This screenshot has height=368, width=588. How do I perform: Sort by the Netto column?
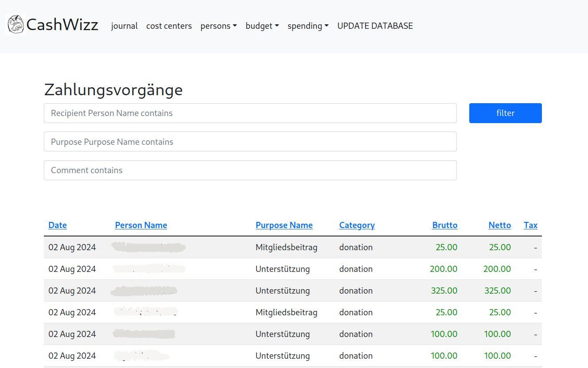pos(500,225)
